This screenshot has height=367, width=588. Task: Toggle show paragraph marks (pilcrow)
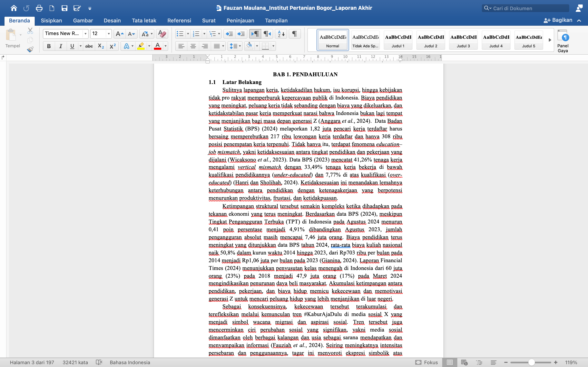(x=294, y=34)
